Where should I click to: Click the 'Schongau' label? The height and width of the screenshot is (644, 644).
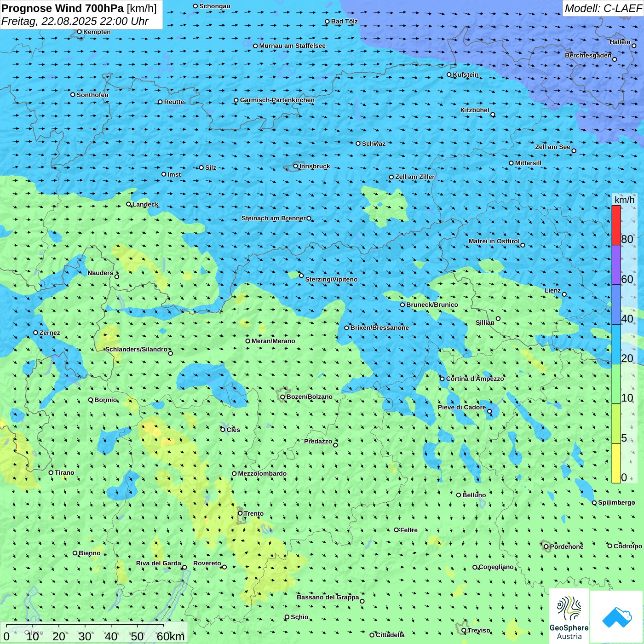tap(215, 6)
